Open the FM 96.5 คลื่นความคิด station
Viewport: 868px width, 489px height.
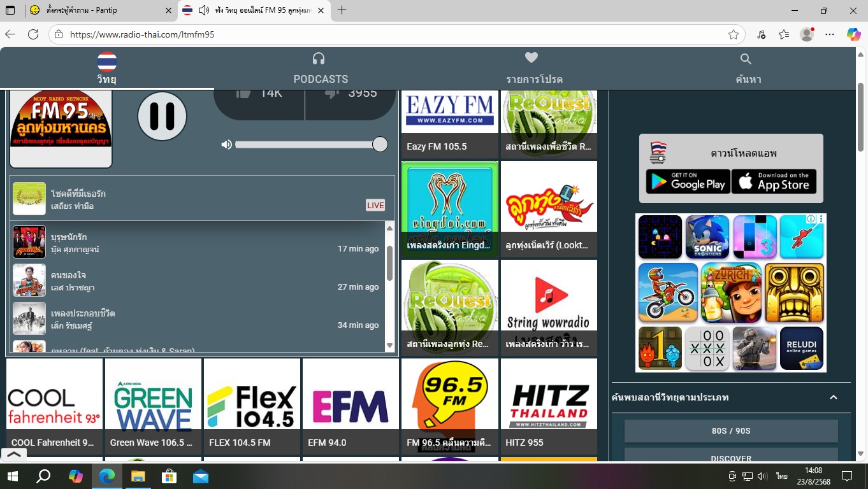tap(450, 406)
